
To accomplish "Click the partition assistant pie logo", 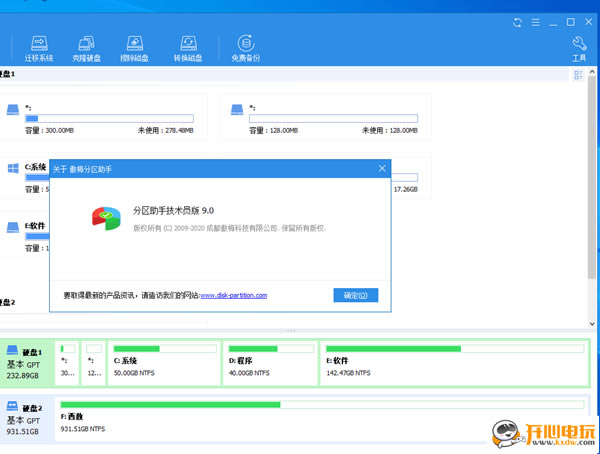I will [106, 219].
